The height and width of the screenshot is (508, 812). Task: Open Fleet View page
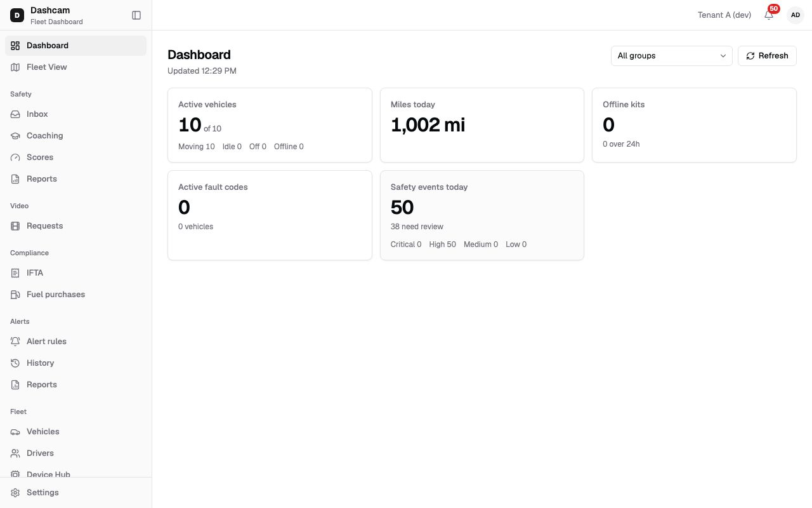click(x=76, y=67)
